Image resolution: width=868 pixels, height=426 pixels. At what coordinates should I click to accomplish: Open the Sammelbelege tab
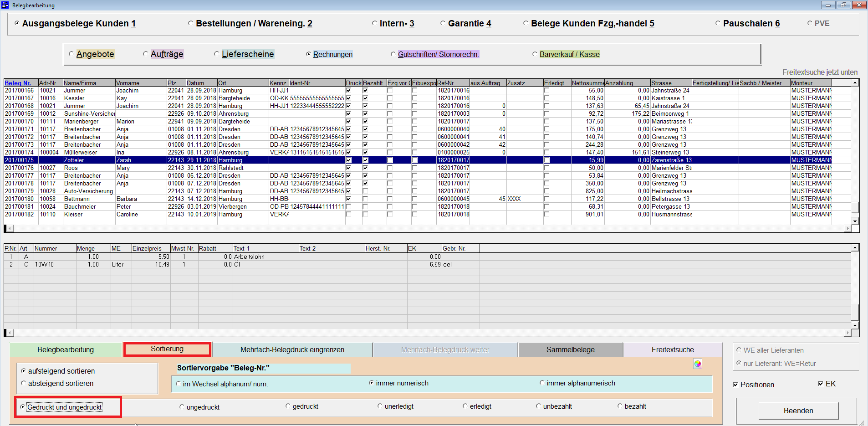571,349
